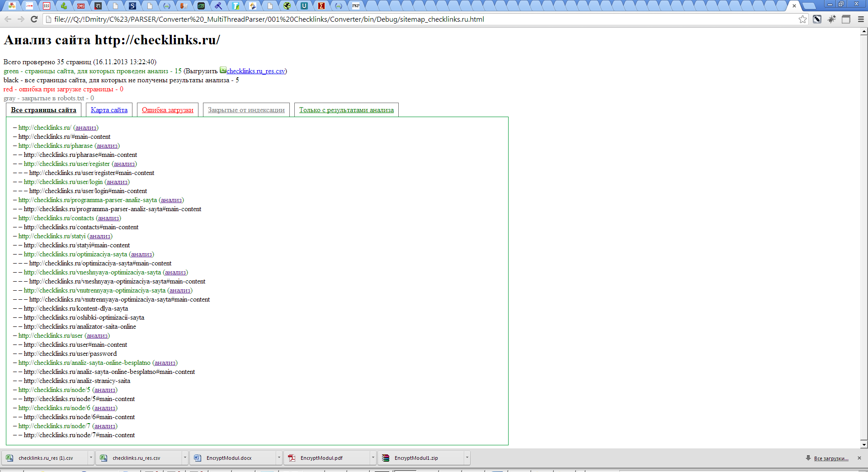
Task: Open 'анализ' for programma-parser-analiz-sayta
Action: tap(171, 200)
